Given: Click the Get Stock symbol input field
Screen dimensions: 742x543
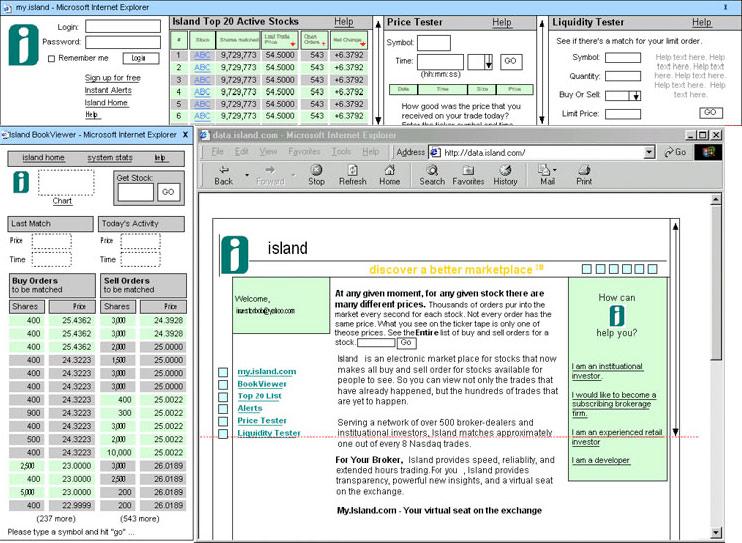Looking at the screenshot, I should 136,192.
